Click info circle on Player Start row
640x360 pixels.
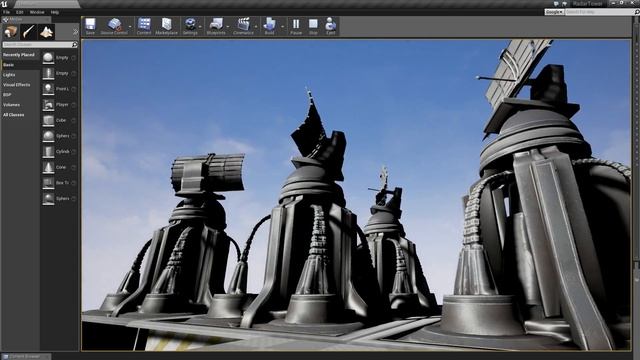[x=74, y=105]
